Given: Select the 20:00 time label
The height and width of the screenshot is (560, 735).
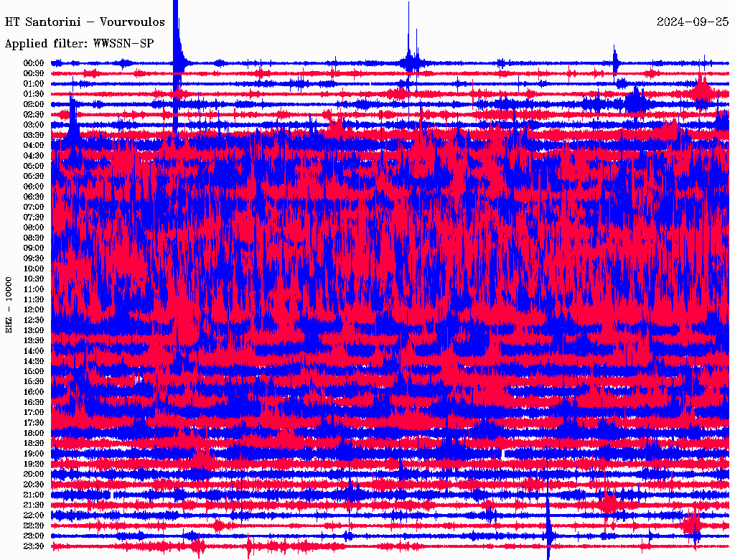Looking at the screenshot, I should point(34,474).
